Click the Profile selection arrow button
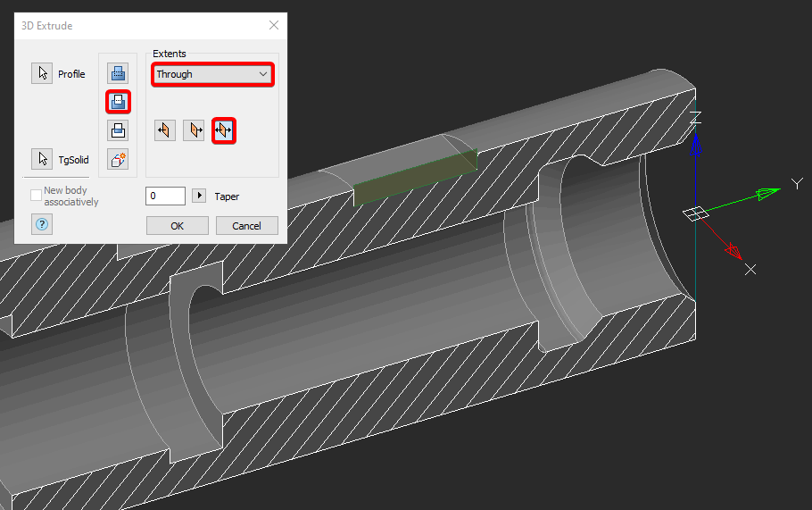The height and width of the screenshot is (510, 812). click(x=42, y=74)
